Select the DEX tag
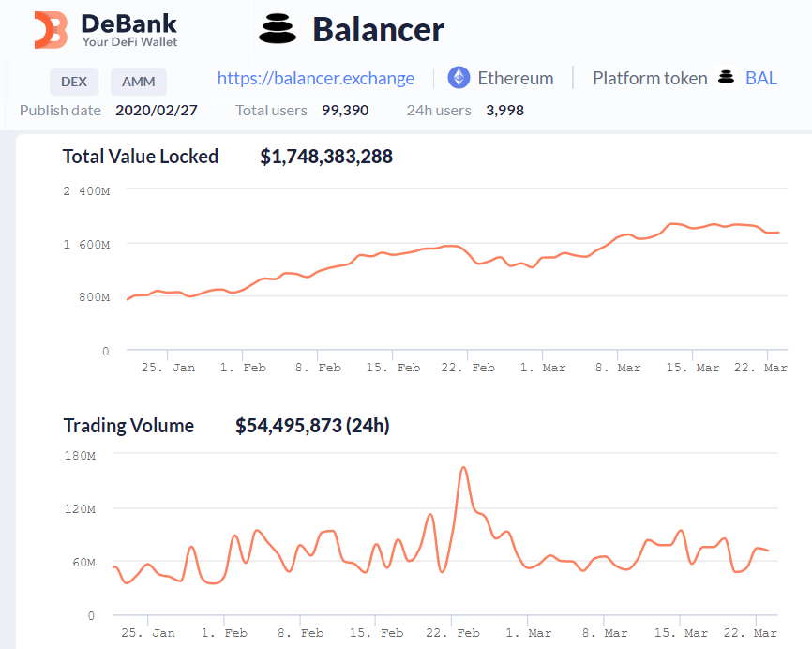This screenshot has width=812, height=649. pos(74,82)
